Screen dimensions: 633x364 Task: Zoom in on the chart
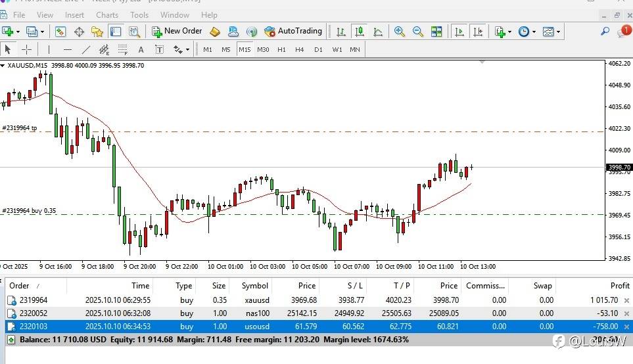pyautogui.click(x=400, y=31)
